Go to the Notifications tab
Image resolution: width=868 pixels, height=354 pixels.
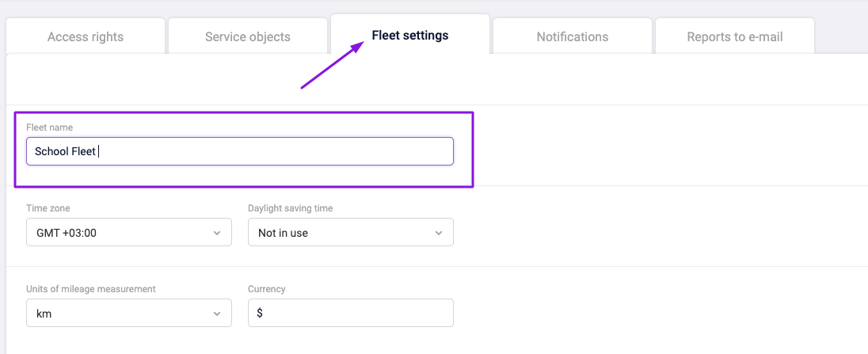pyautogui.click(x=572, y=36)
